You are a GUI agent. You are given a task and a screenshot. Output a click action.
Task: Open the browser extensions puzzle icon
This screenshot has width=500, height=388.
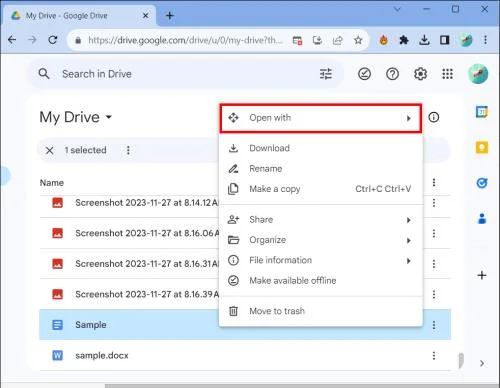pos(404,40)
